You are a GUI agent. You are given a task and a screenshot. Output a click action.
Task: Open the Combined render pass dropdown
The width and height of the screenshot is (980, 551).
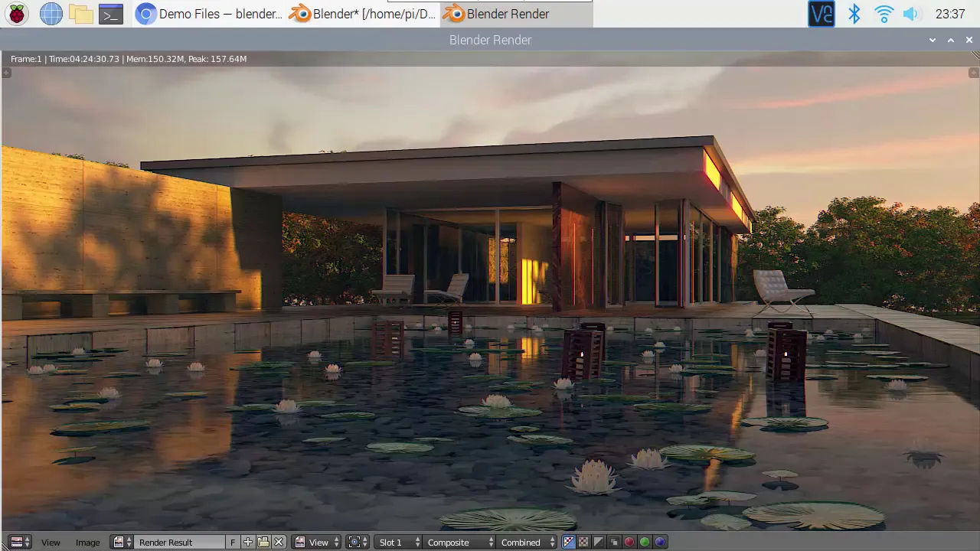click(527, 542)
